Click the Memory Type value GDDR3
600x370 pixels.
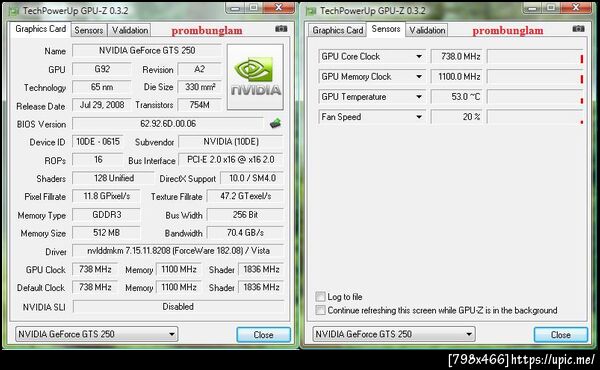[106, 215]
